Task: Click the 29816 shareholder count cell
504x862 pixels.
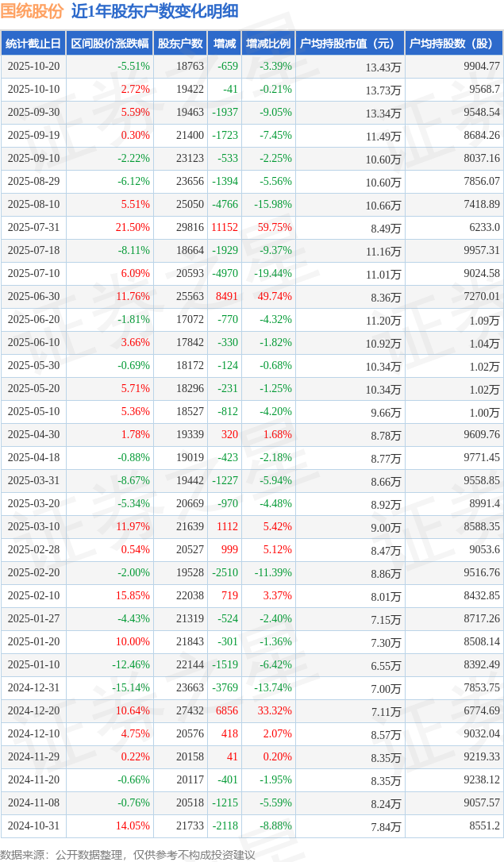Action: (190, 228)
